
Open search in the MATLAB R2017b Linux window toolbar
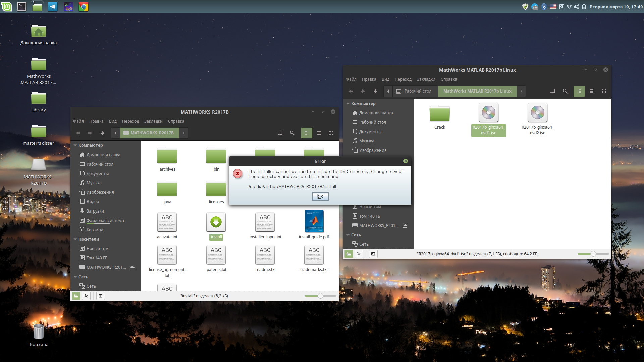coord(565,91)
